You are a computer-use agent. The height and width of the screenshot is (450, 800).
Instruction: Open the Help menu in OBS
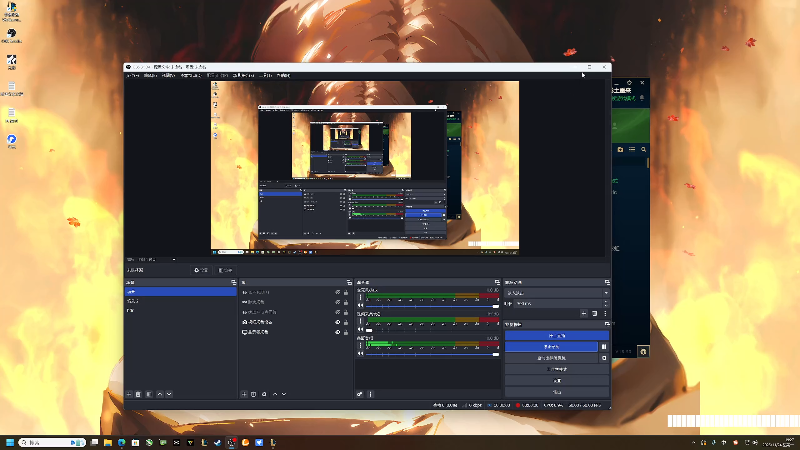(x=283, y=76)
